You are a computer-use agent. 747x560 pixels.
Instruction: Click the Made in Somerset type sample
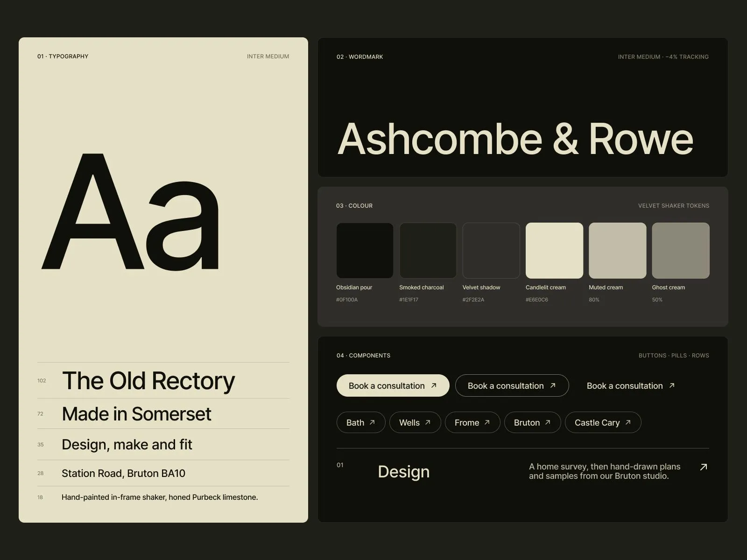(136, 414)
